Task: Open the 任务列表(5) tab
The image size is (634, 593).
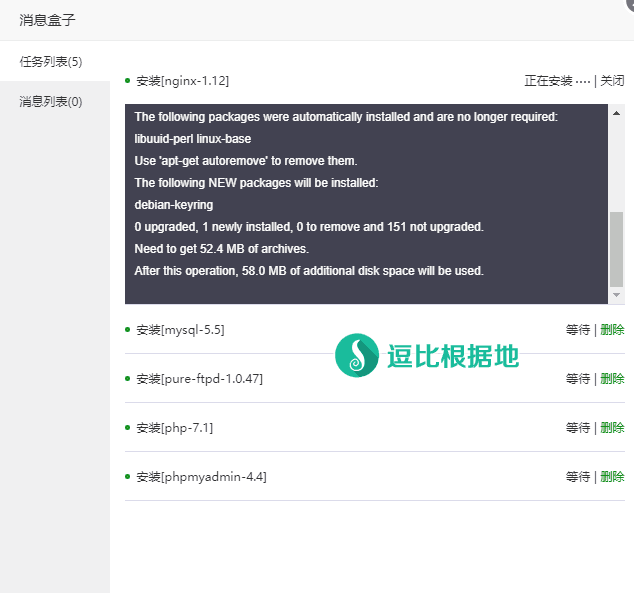Action: pos(51,62)
